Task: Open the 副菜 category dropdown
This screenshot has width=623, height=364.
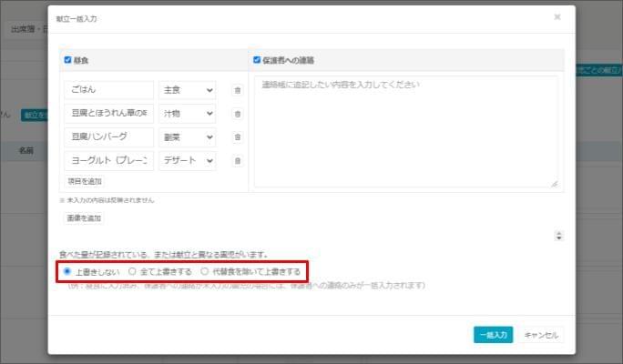Action: [x=187, y=137]
